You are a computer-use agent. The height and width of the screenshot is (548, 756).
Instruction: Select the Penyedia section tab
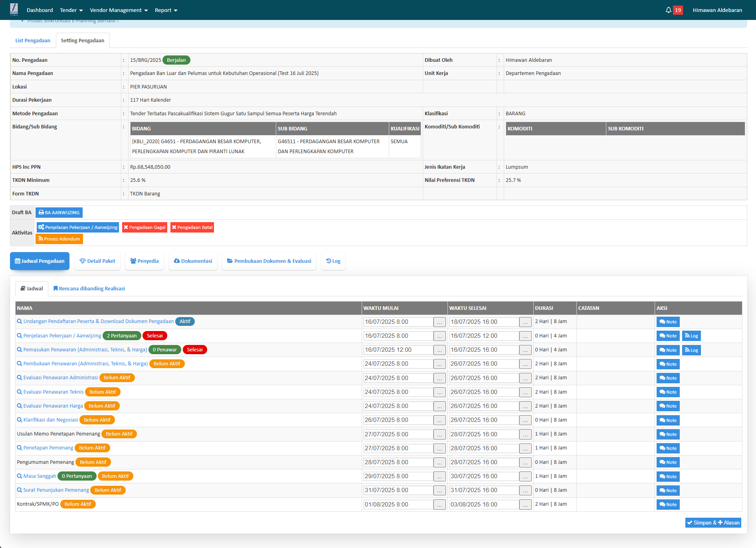pyautogui.click(x=144, y=261)
